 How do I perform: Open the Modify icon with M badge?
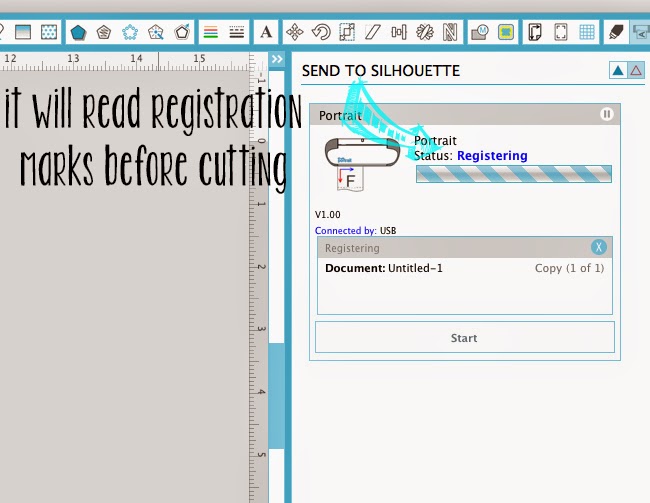[480, 32]
